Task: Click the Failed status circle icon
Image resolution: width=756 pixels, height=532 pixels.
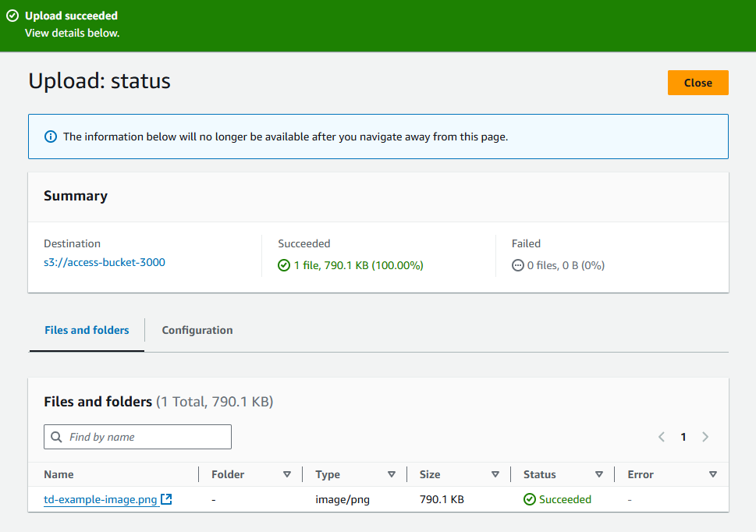Action: tap(517, 265)
